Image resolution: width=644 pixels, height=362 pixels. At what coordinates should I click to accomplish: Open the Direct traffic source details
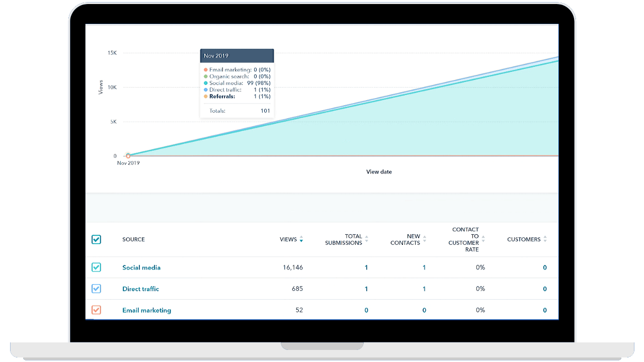(x=140, y=289)
